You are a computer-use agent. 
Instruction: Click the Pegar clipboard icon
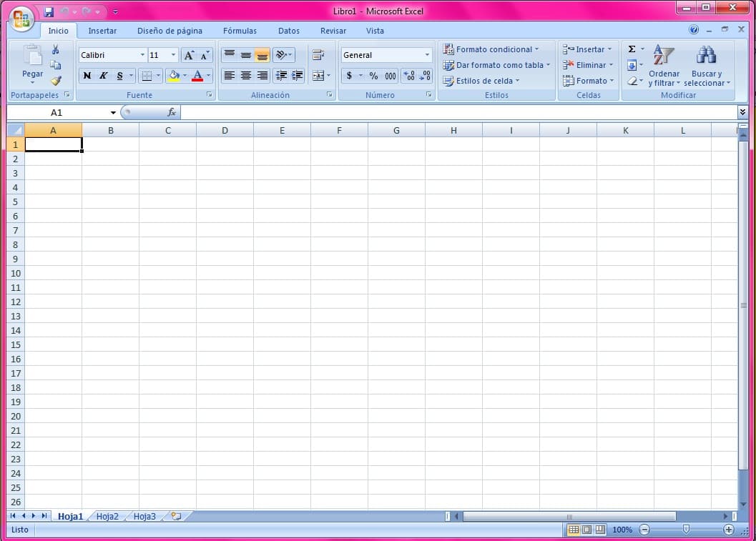click(x=33, y=56)
